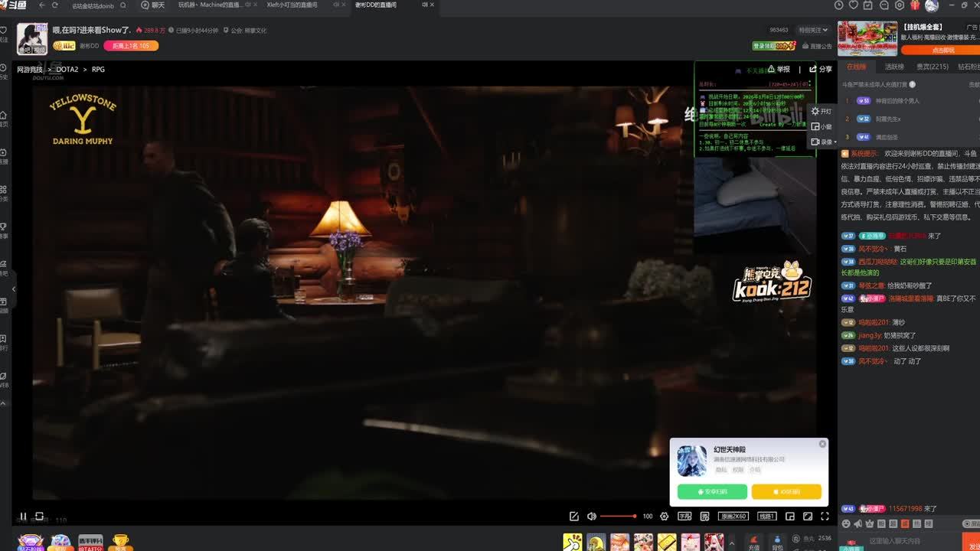Mute the player volume speaker icon
980x551 pixels.
coord(591,517)
